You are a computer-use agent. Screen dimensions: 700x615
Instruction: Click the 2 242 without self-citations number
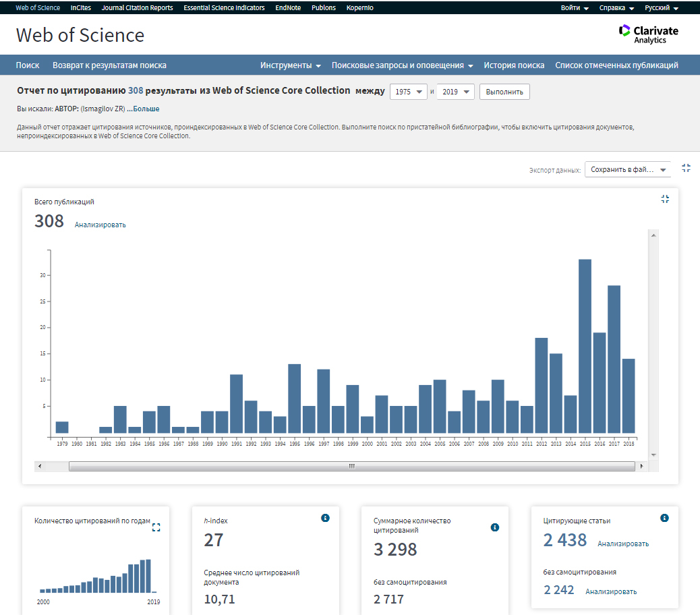tap(558, 590)
